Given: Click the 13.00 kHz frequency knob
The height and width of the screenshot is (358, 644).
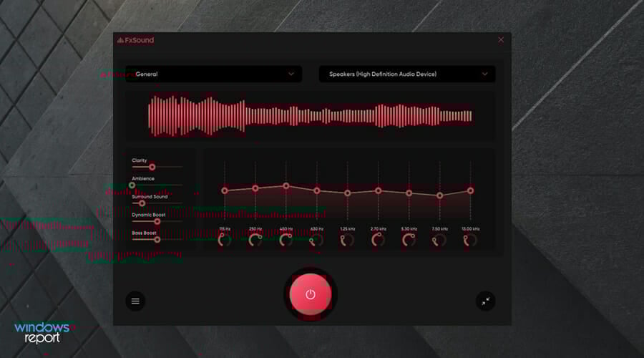Looking at the screenshot, I should click(470, 240).
